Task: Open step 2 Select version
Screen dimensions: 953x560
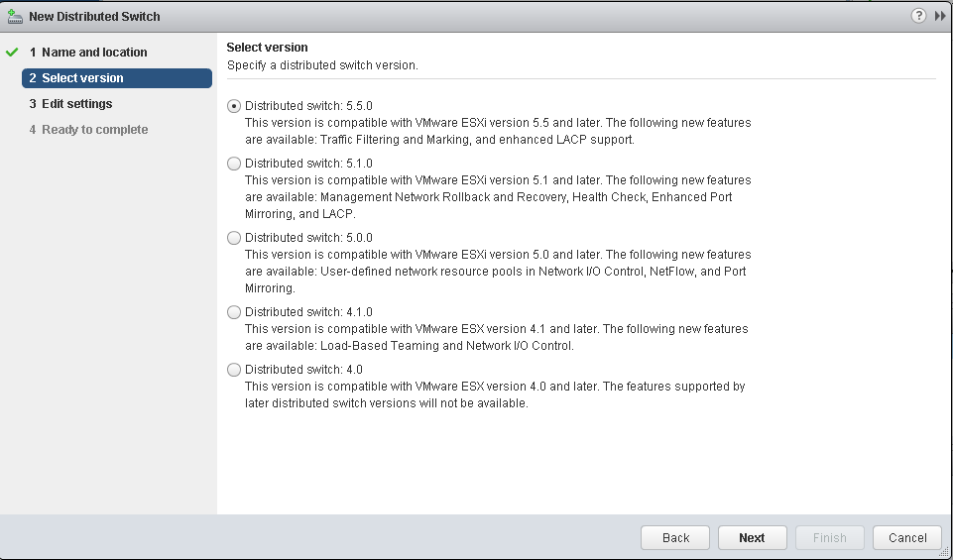Action: (117, 78)
